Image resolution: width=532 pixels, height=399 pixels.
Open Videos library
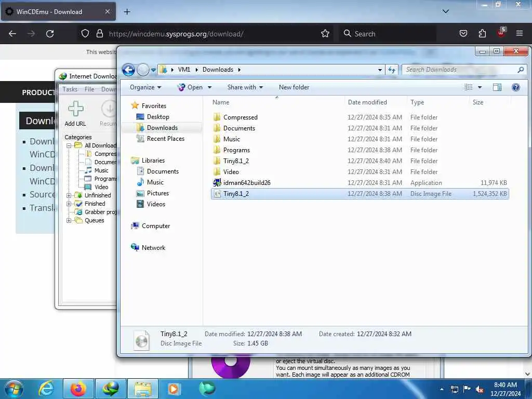(156, 204)
